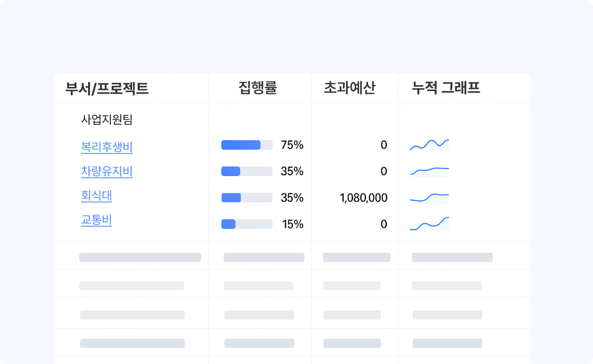Open the 차량유지비 cumulative sparkline graph
593x364 pixels.
pos(429,171)
